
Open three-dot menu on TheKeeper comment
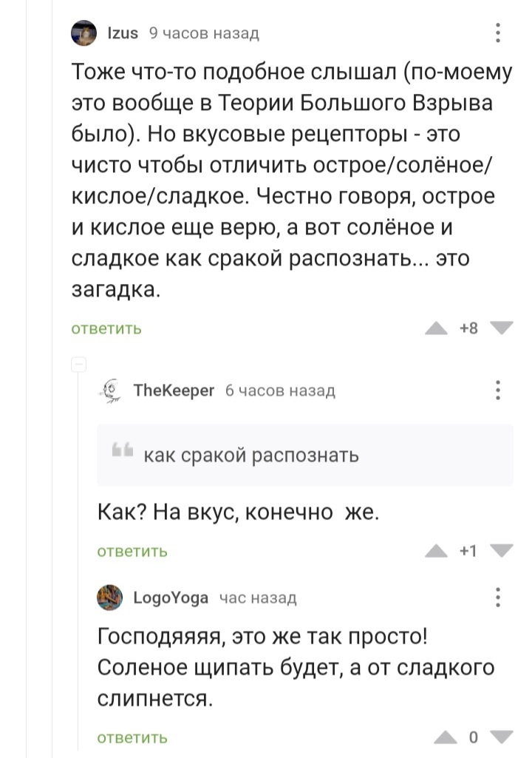point(499,390)
